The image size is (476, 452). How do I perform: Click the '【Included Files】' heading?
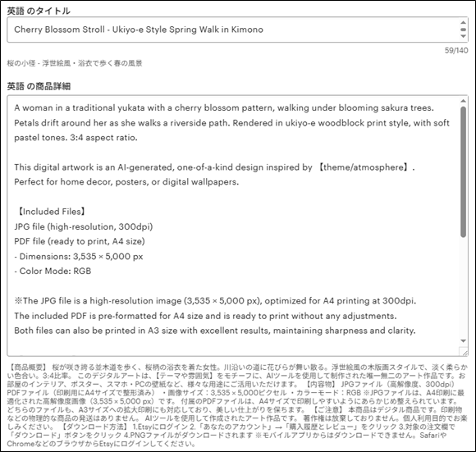coord(51,212)
